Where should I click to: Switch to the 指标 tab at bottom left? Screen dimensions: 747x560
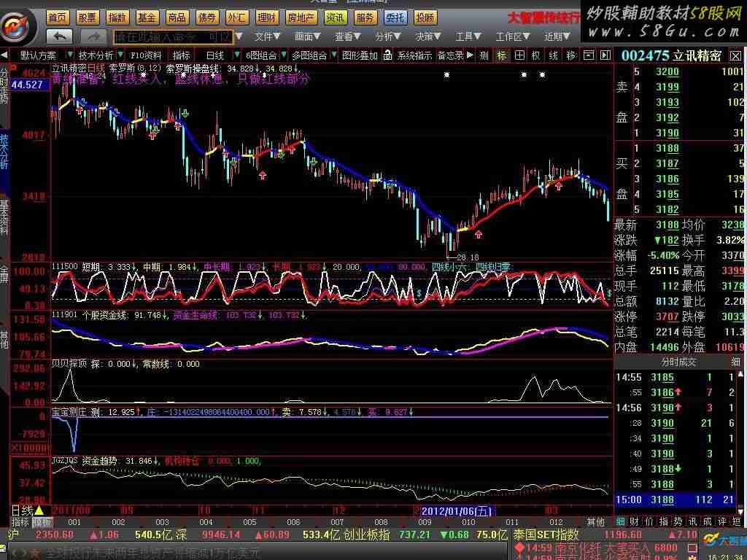click(x=20, y=522)
